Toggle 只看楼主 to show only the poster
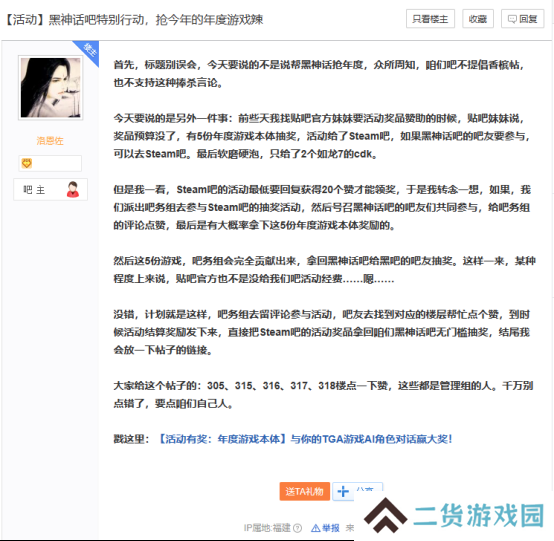Viewport: 554px width, 541px height. point(430,19)
